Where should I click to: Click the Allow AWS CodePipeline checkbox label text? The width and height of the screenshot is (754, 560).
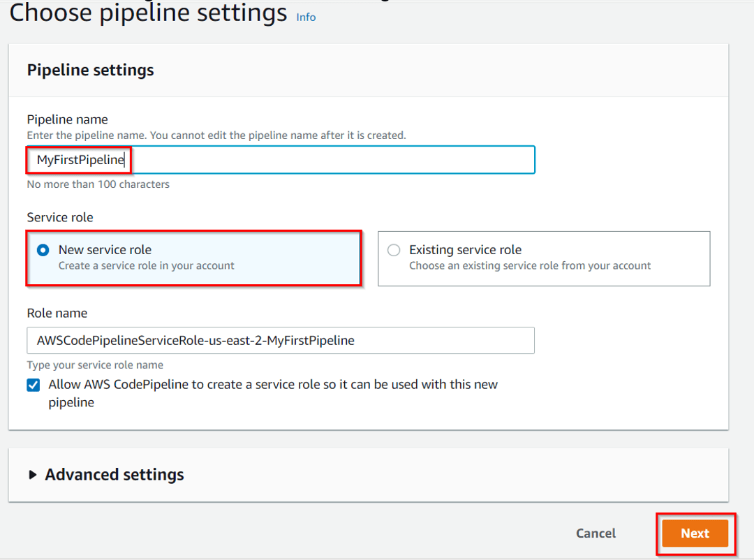[x=272, y=385]
